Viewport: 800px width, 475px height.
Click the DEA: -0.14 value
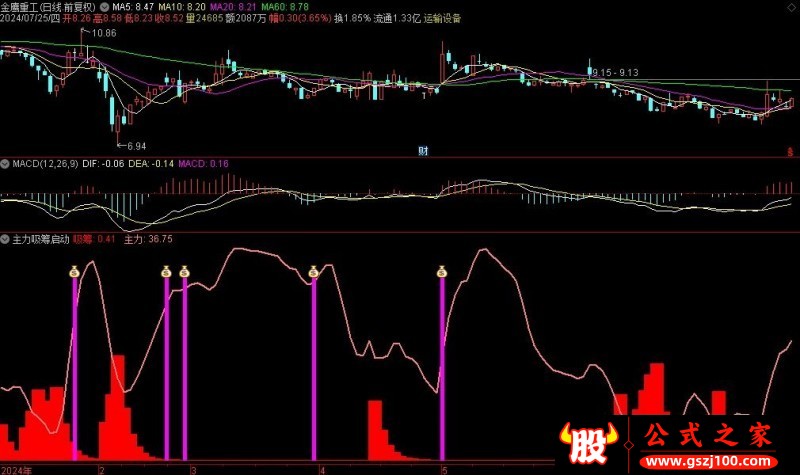point(151,164)
